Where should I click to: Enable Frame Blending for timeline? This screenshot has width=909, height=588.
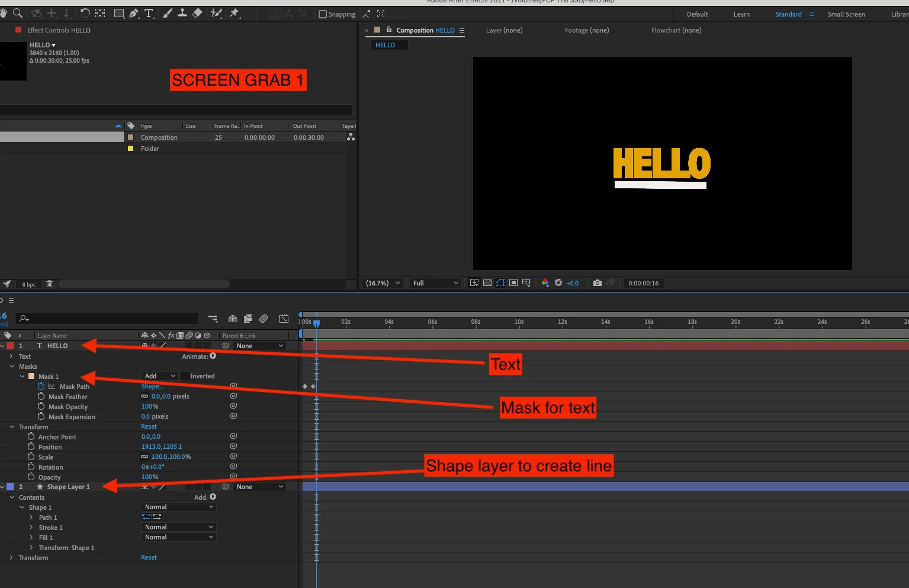tap(248, 319)
